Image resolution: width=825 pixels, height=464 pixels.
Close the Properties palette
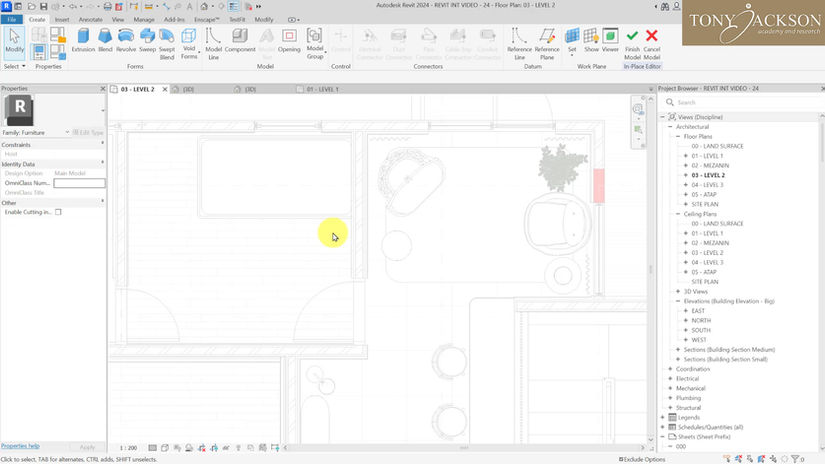coord(103,89)
